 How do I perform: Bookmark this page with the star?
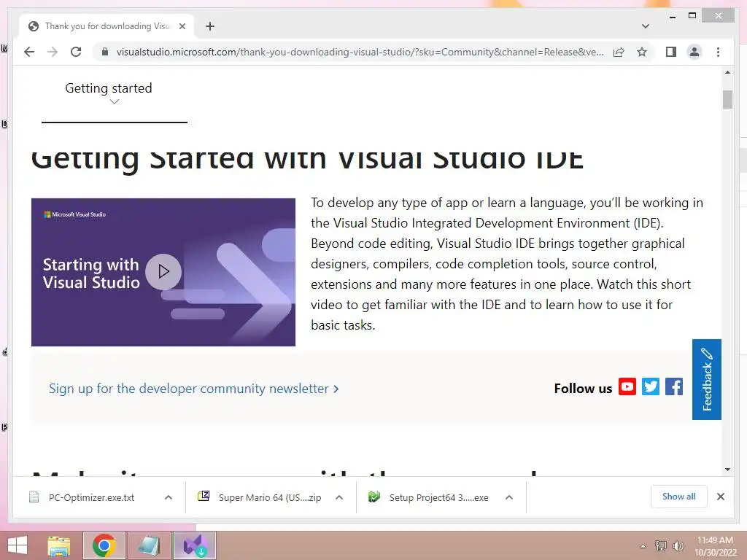[642, 52]
